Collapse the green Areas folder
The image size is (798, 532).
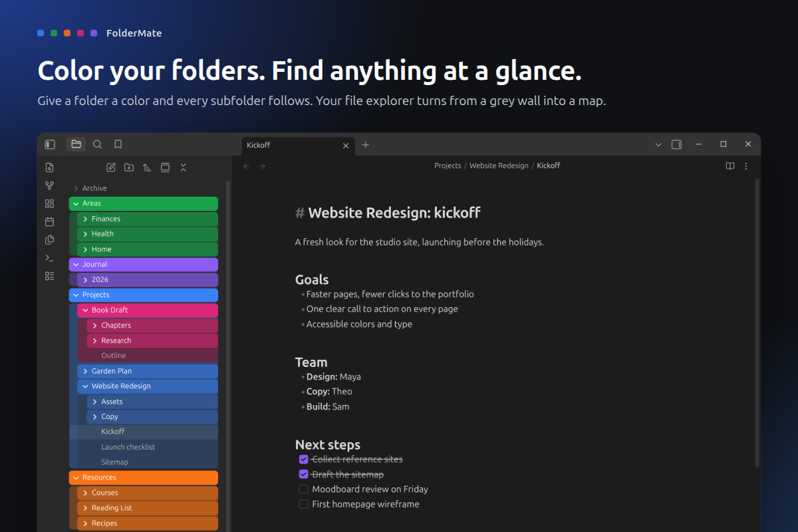pos(144,203)
